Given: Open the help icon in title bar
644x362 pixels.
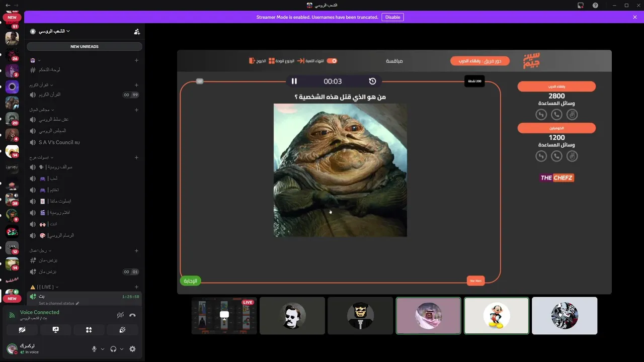Looking at the screenshot, I should click(596, 5).
